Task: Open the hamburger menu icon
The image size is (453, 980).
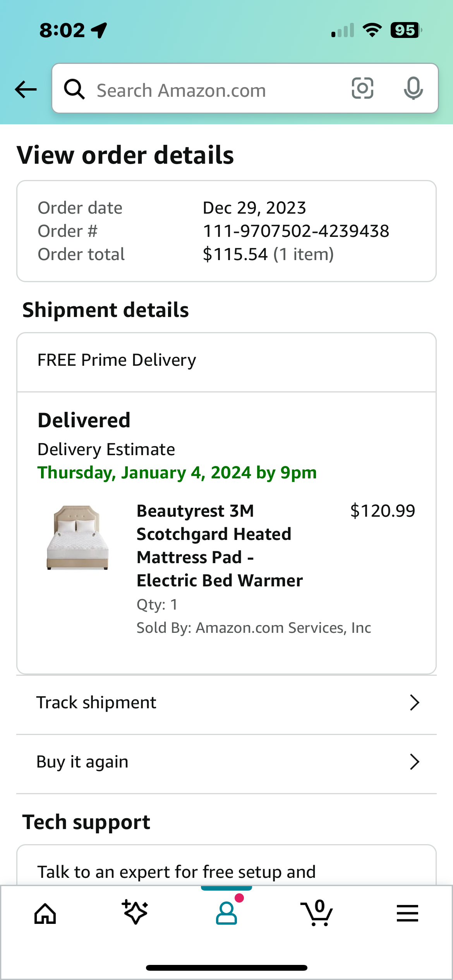Action: click(x=407, y=913)
